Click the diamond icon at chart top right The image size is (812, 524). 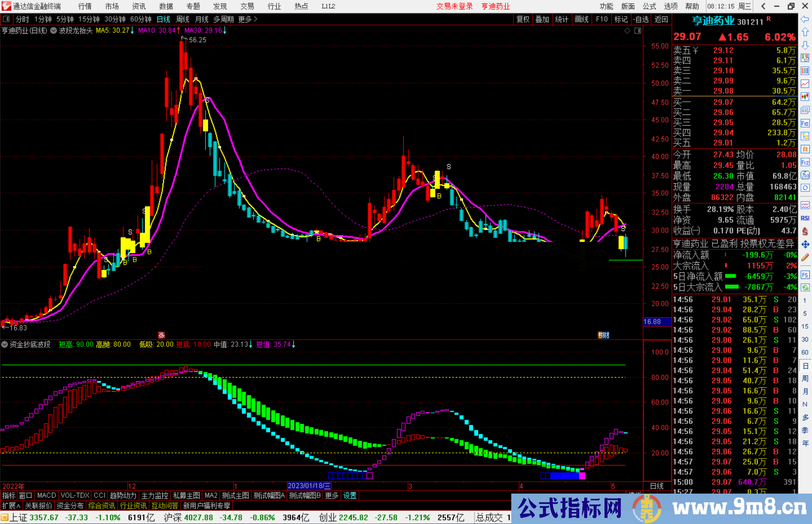(627, 31)
